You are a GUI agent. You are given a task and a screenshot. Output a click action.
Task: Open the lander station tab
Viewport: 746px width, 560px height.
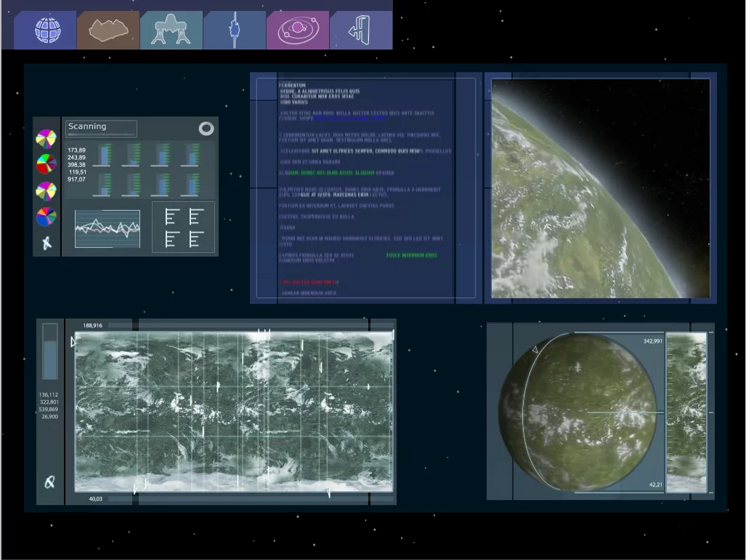click(171, 30)
